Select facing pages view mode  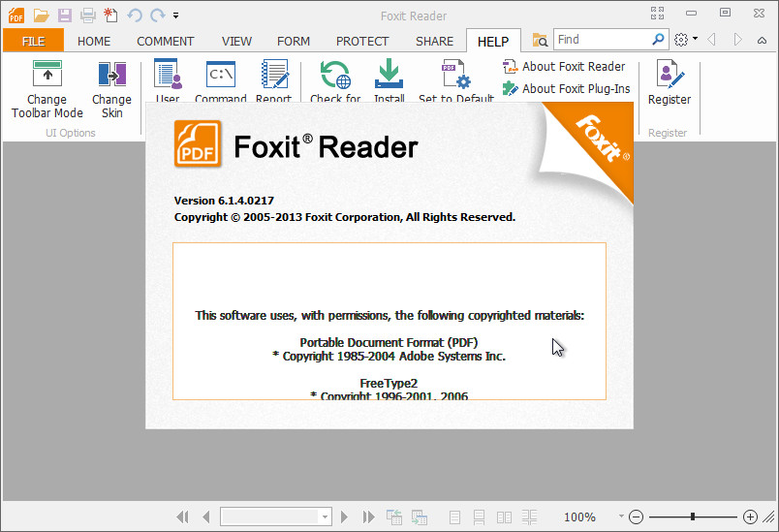pyautogui.click(x=504, y=517)
